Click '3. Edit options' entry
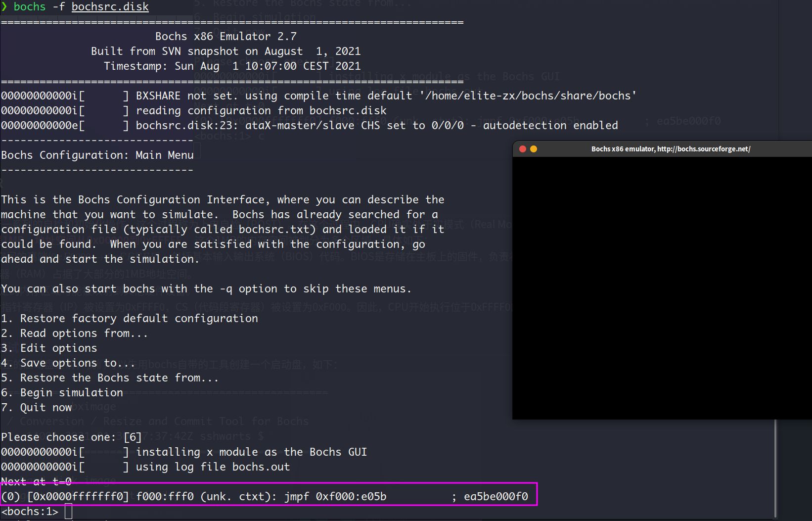The width and height of the screenshot is (812, 521). point(49,348)
